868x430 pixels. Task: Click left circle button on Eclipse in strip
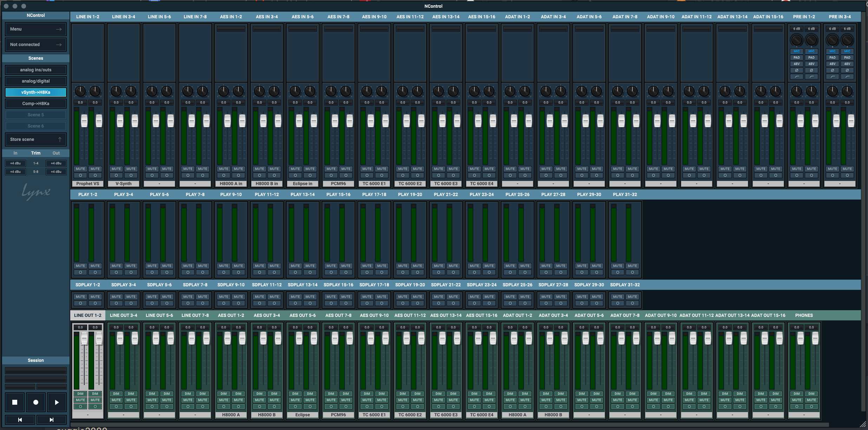pyautogui.click(x=295, y=175)
